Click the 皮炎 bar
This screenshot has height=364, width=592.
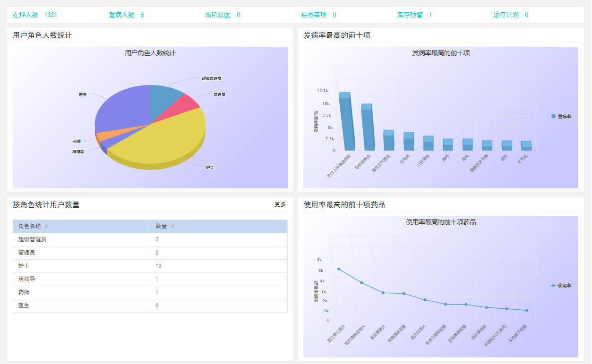coord(468,144)
